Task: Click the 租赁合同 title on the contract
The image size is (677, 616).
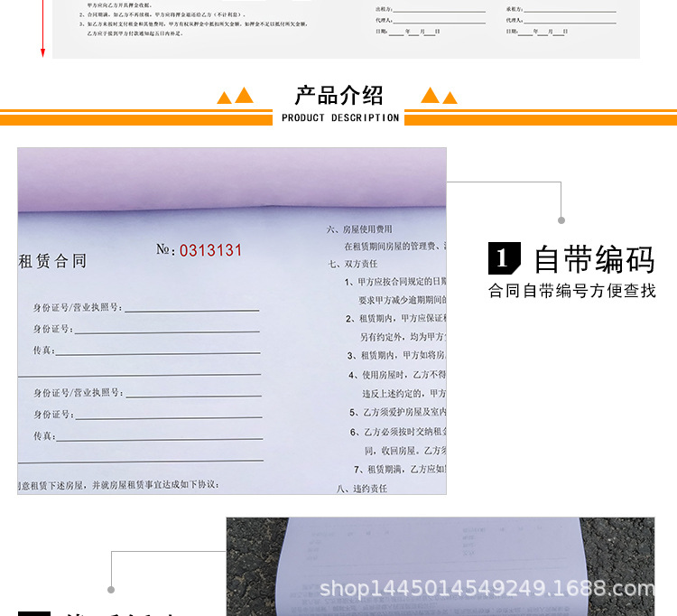Action: [52, 261]
